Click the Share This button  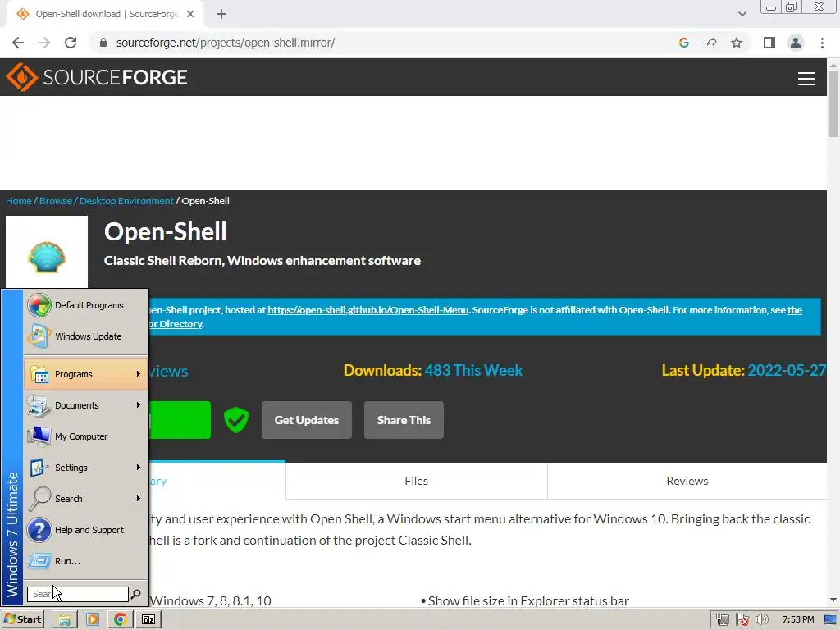(404, 420)
